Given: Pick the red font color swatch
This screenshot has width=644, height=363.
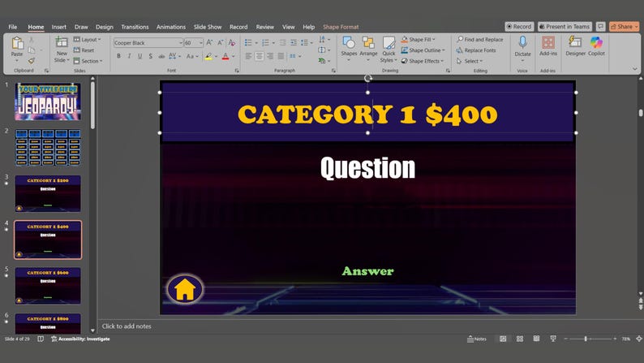Looking at the screenshot, I should tap(225, 56).
